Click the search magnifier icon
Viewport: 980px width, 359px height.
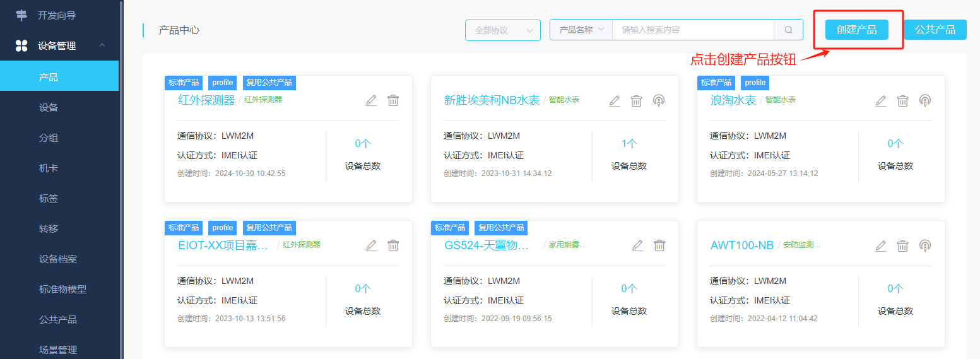tap(788, 30)
